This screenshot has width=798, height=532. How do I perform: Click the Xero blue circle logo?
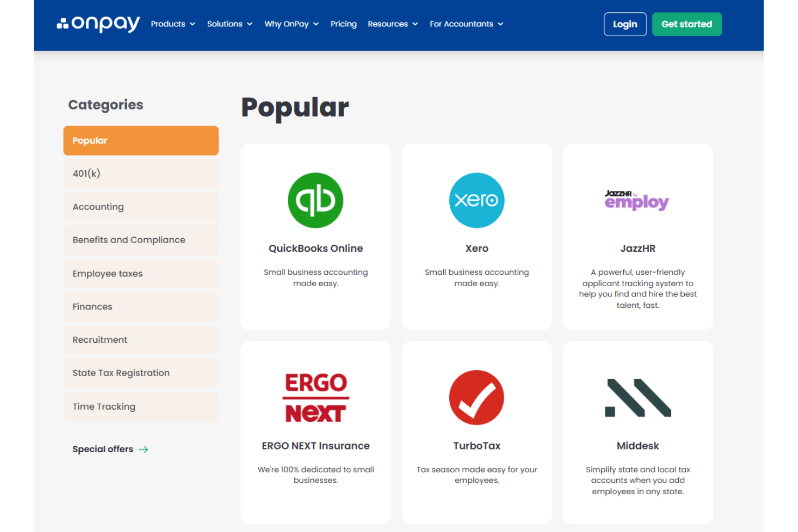tap(477, 200)
